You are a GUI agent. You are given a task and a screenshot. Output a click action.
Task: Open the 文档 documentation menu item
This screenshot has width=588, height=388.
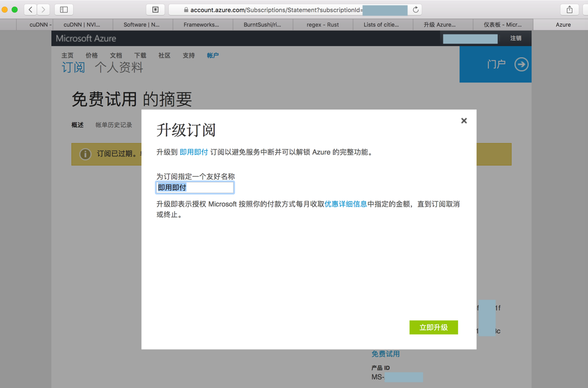click(116, 55)
